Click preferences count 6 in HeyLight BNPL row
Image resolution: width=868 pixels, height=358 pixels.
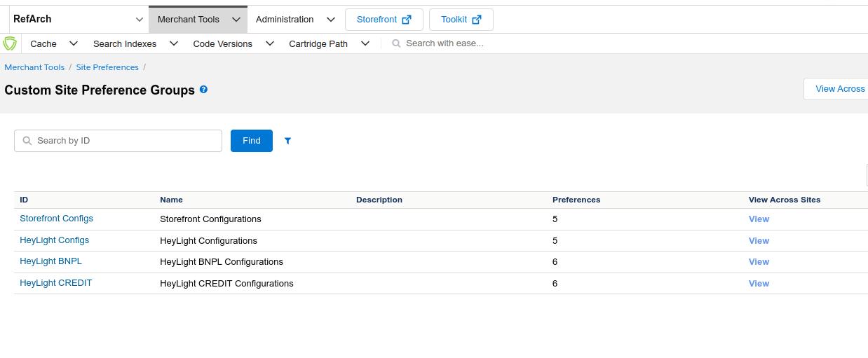click(555, 262)
